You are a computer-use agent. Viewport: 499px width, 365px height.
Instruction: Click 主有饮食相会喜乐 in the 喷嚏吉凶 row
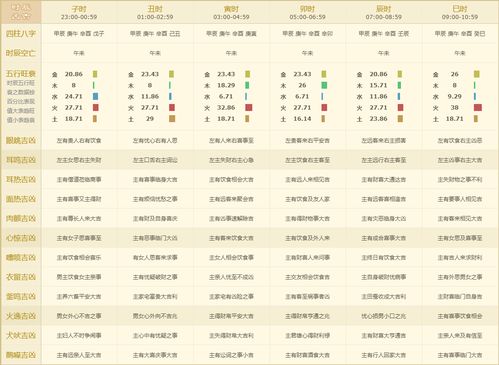point(79,258)
